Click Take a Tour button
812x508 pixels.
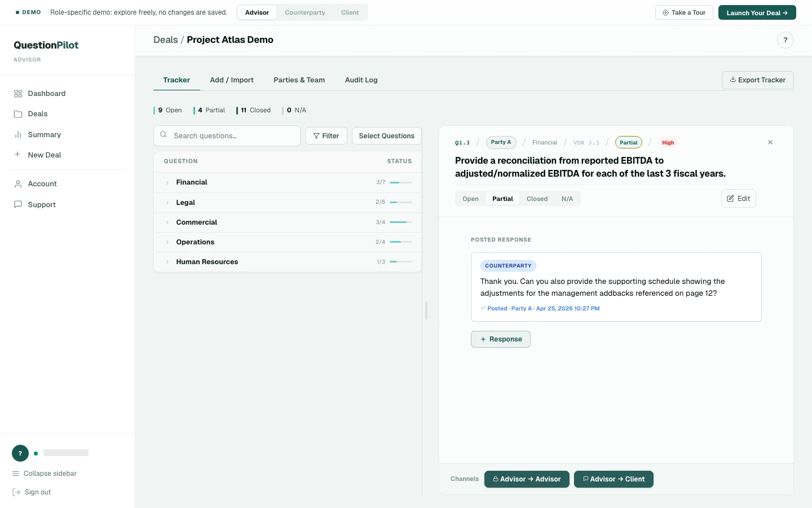[685, 12]
